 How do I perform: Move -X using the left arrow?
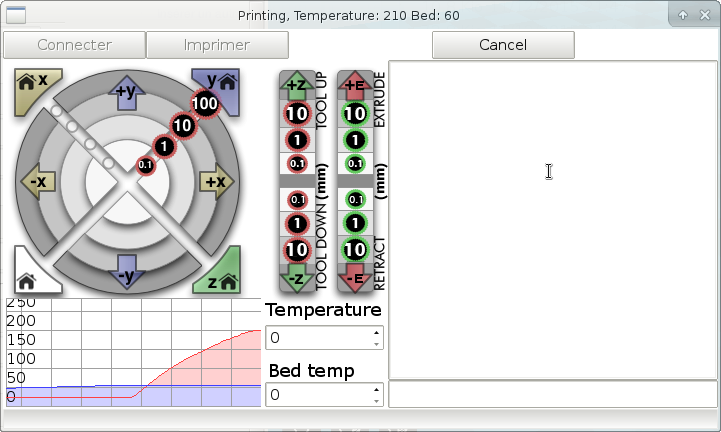(x=39, y=181)
